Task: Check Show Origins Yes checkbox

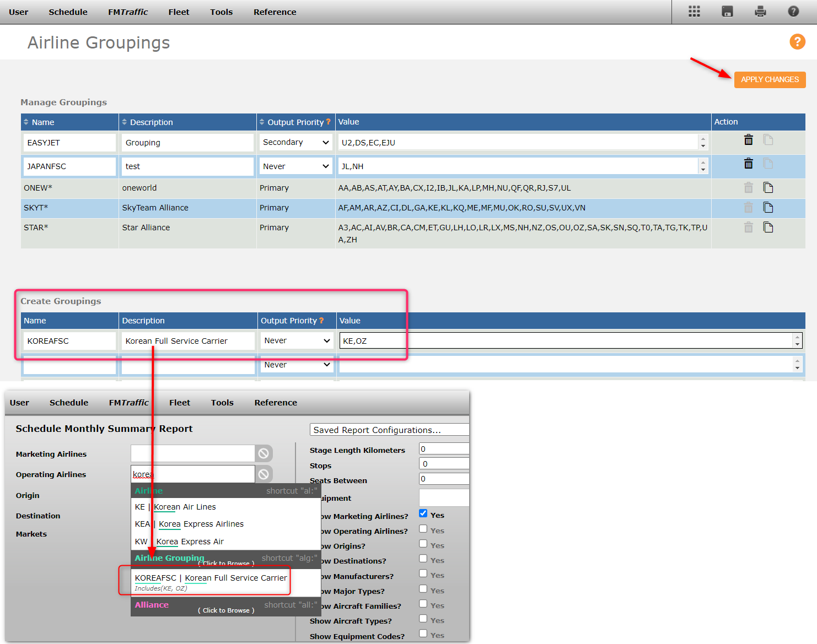Action: [423, 544]
